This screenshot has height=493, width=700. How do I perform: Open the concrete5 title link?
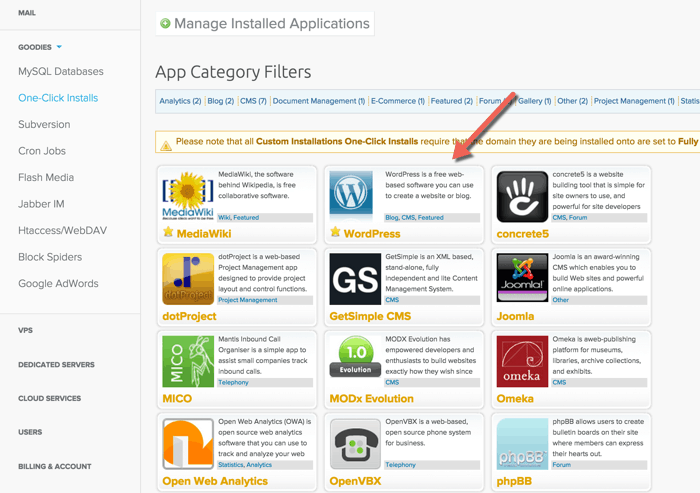(x=522, y=234)
